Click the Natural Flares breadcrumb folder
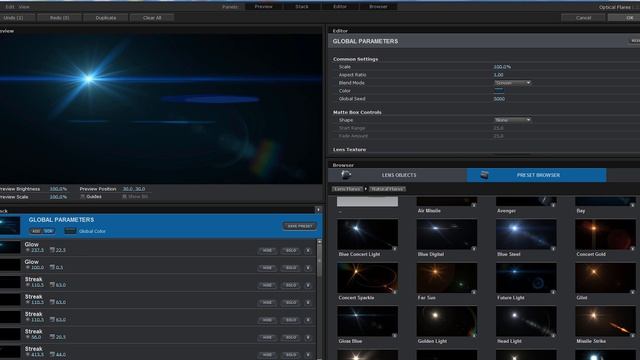The width and height of the screenshot is (640, 360). pyautogui.click(x=387, y=189)
